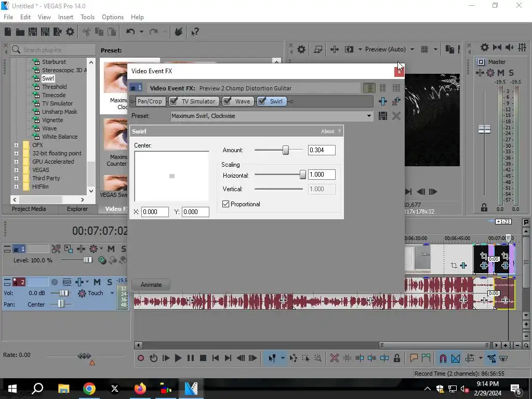
Task: Click Stop in the transport bar
Action: coord(203,358)
